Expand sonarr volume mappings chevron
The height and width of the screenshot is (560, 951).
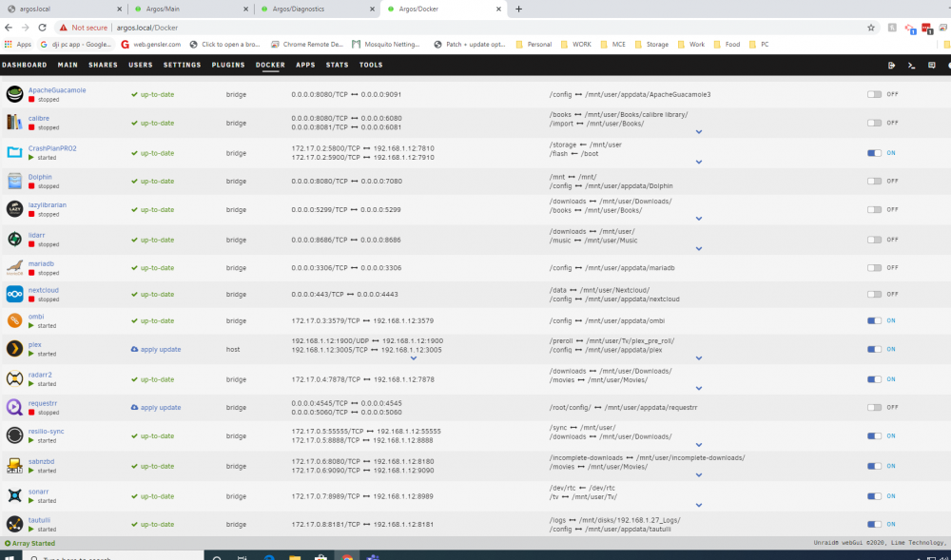(699, 505)
